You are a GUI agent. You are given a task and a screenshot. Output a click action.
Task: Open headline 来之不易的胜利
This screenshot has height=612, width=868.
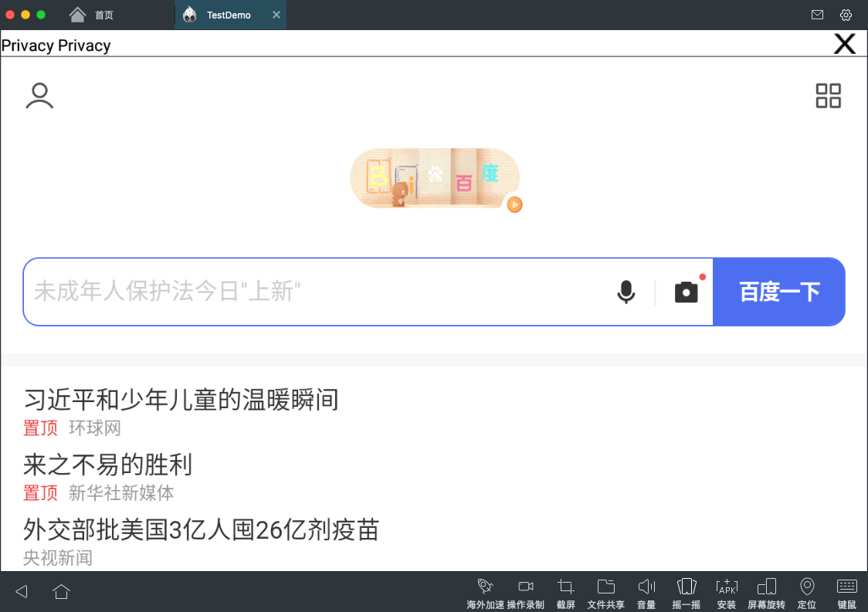click(108, 465)
